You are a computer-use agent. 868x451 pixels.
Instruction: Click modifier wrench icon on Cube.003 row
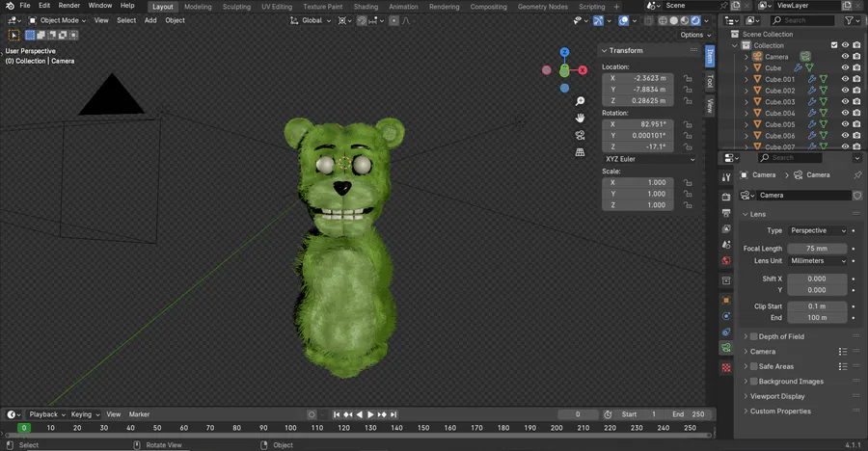click(811, 102)
